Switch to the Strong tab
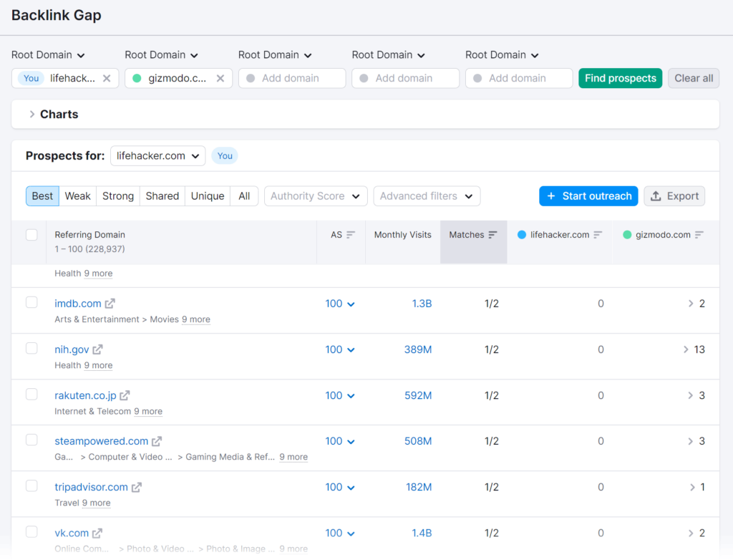Screen dimensions: 733x560 118,196
